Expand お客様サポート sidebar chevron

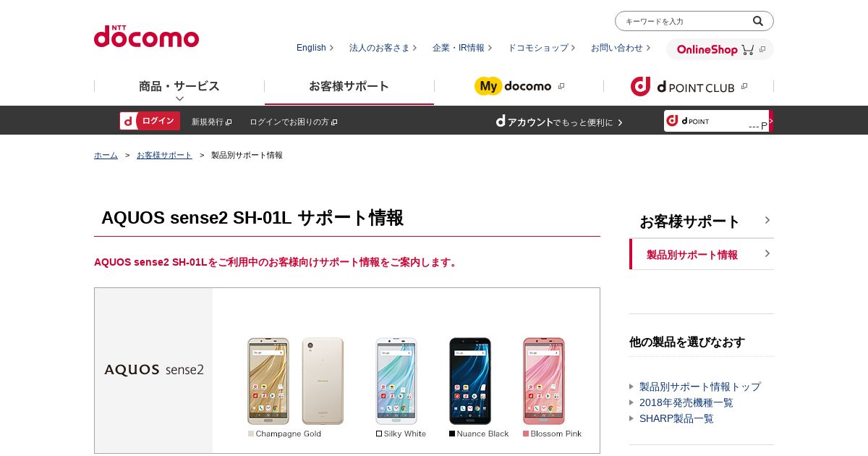(767, 220)
